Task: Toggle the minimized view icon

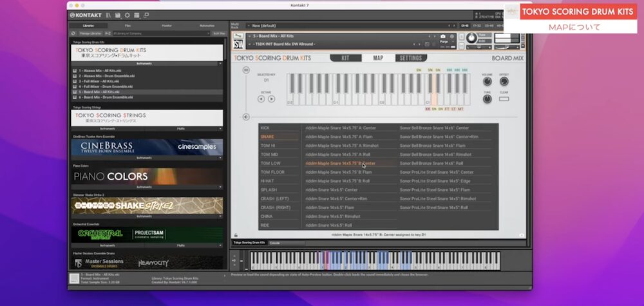Action: tap(146, 15)
